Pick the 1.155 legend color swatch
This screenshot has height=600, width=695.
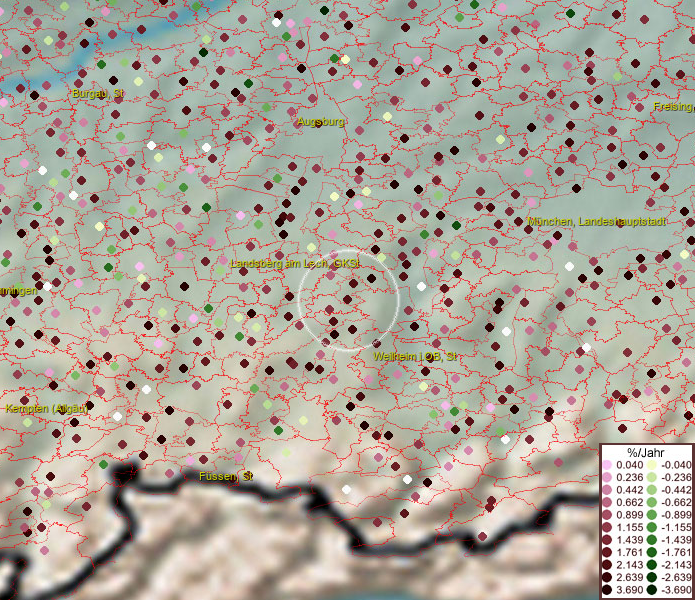point(607,527)
